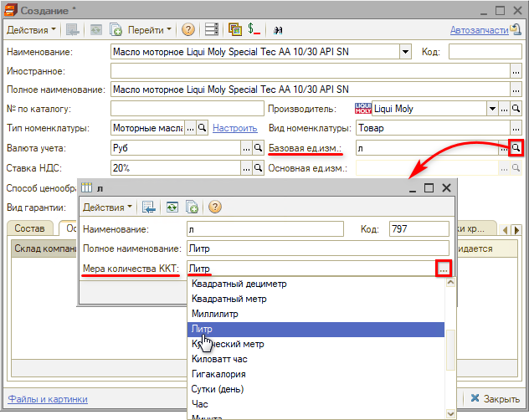Open the Файлы и картинки link
The image size is (529, 420).
click(x=48, y=399)
